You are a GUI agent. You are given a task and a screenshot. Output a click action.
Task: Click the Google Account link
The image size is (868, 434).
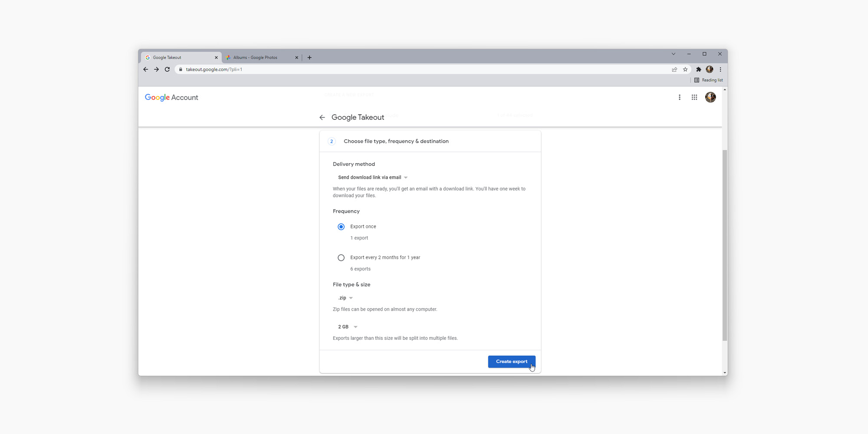tap(171, 97)
